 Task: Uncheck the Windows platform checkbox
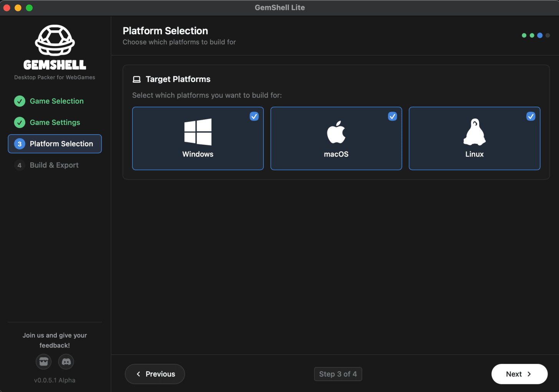(x=254, y=116)
